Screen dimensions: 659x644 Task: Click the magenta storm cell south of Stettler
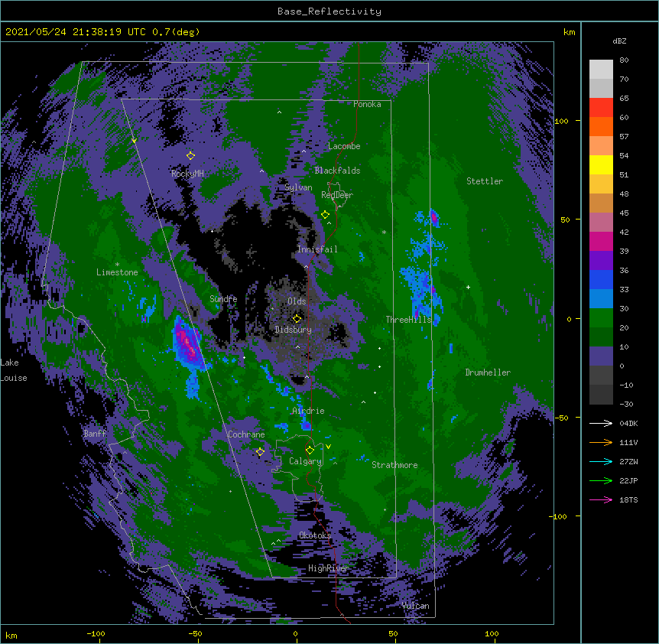point(434,218)
